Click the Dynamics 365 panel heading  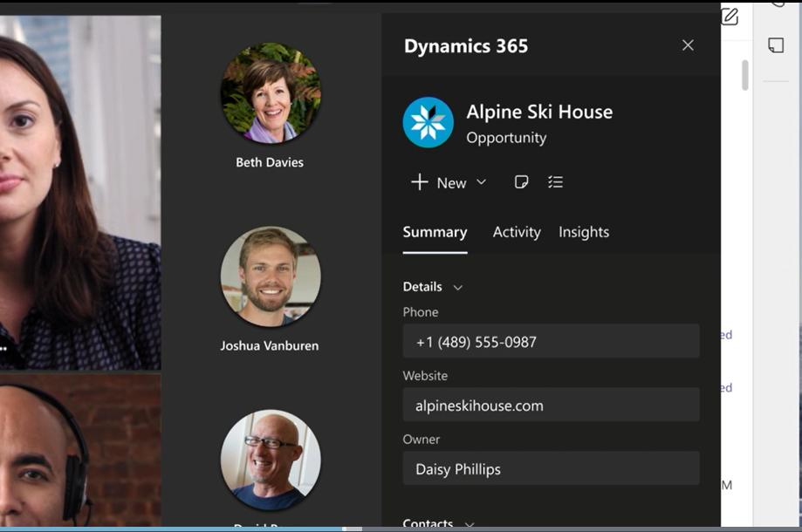(x=466, y=46)
